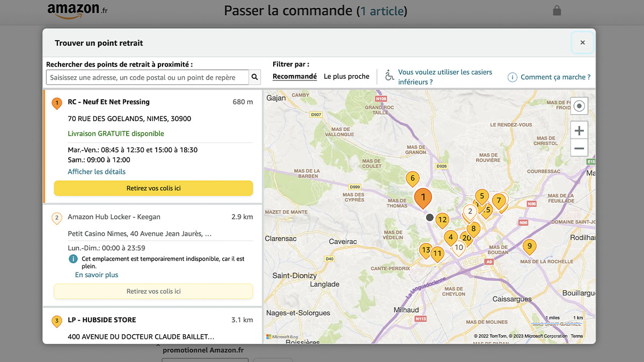
Task: Select the Le plus proche filter
Action: click(x=347, y=77)
